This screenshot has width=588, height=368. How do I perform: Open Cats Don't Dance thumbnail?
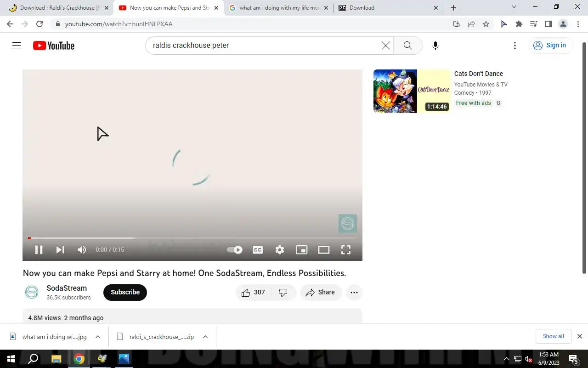click(x=412, y=91)
